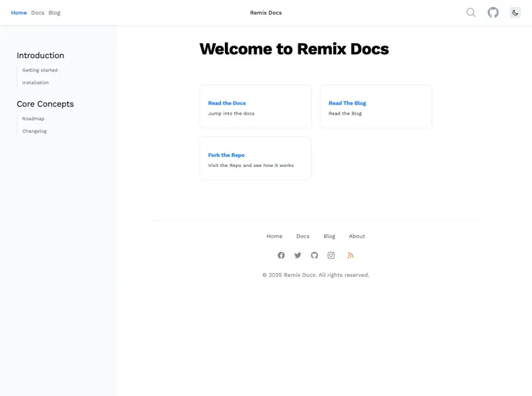Go to Home in top navigation
Image resolution: width=532 pixels, height=396 pixels.
[19, 12]
